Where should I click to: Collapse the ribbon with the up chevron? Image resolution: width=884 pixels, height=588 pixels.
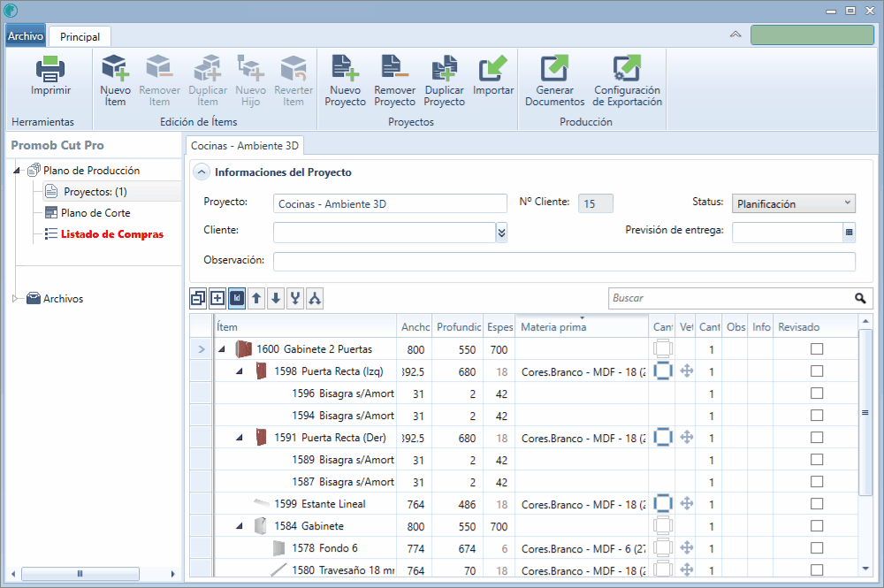(735, 34)
